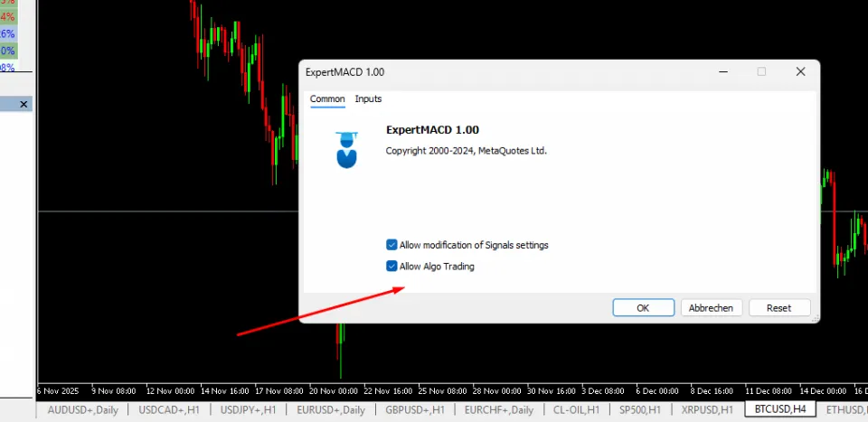Close the left side panel
The width and height of the screenshot is (868, 422).
(x=24, y=104)
